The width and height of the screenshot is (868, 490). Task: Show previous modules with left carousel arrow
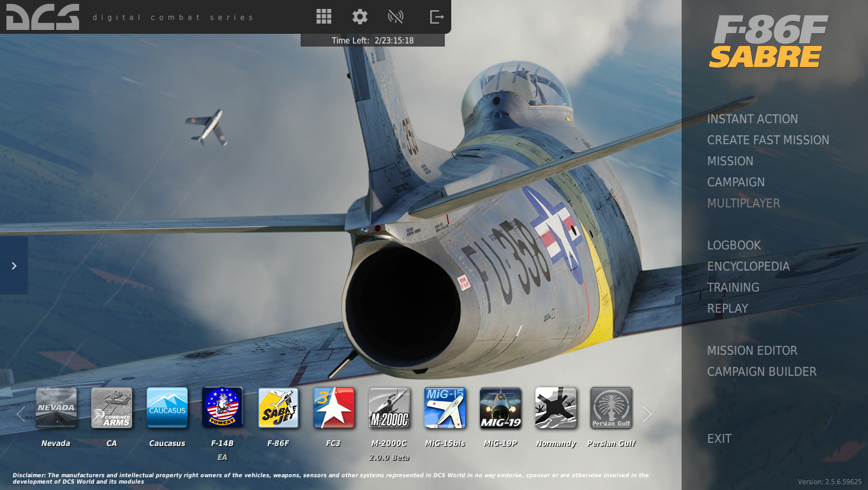point(20,414)
